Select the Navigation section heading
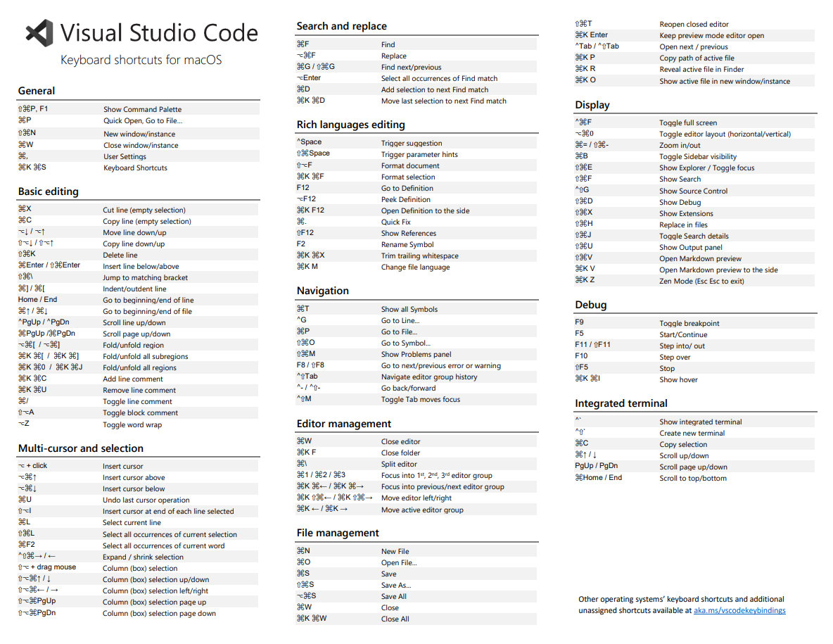Image resolution: width=833 pixels, height=644 pixels. click(x=322, y=291)
